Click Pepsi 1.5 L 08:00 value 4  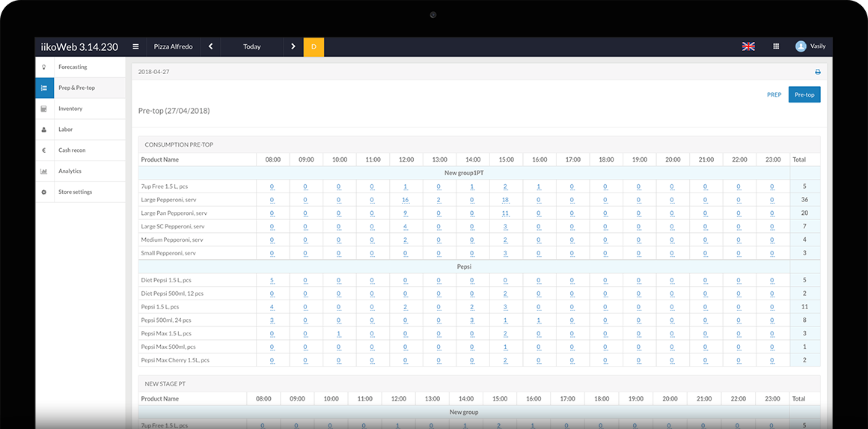pos(272,307)
